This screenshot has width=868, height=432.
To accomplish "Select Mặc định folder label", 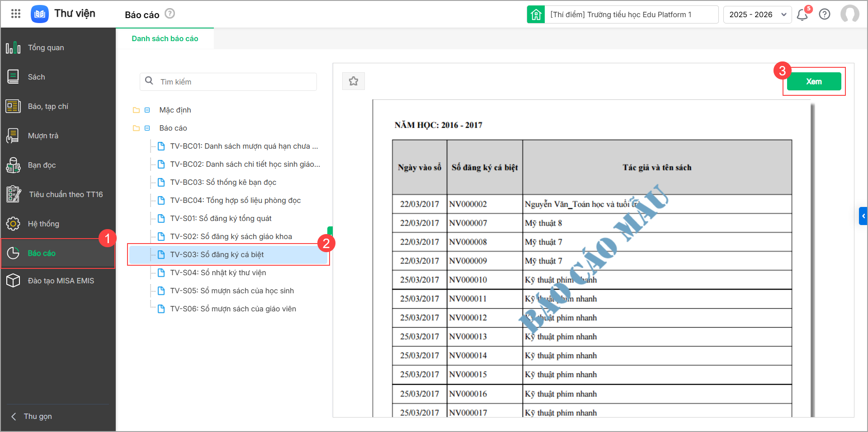I will 175,110.
